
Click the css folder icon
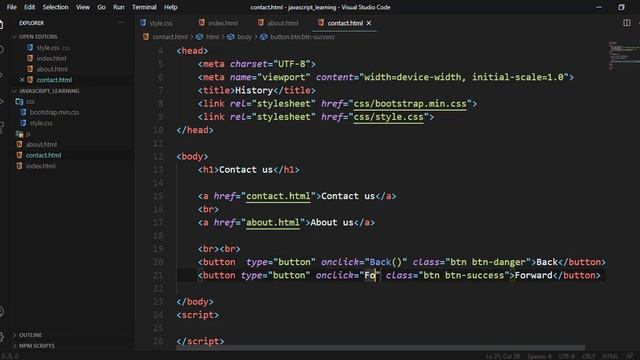19,102
